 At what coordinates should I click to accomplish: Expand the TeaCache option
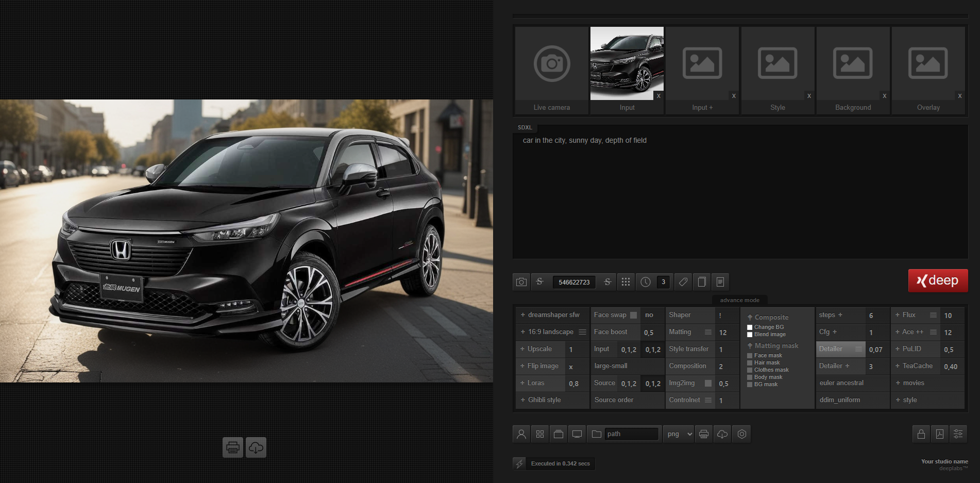(x=916, y=366)
